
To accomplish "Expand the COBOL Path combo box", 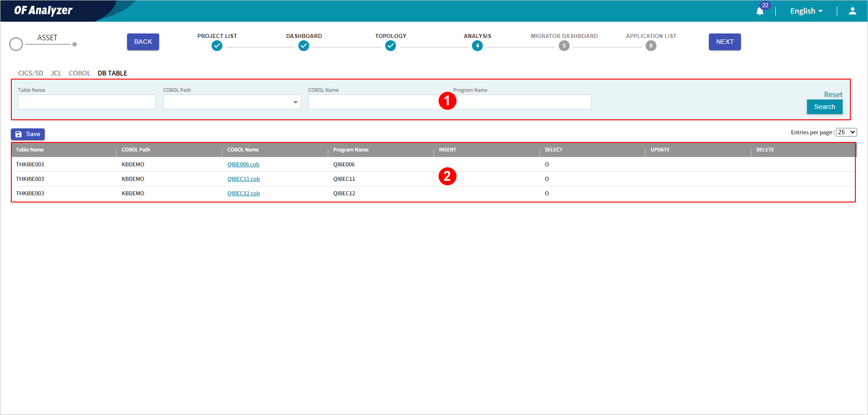I will (232, 102).
